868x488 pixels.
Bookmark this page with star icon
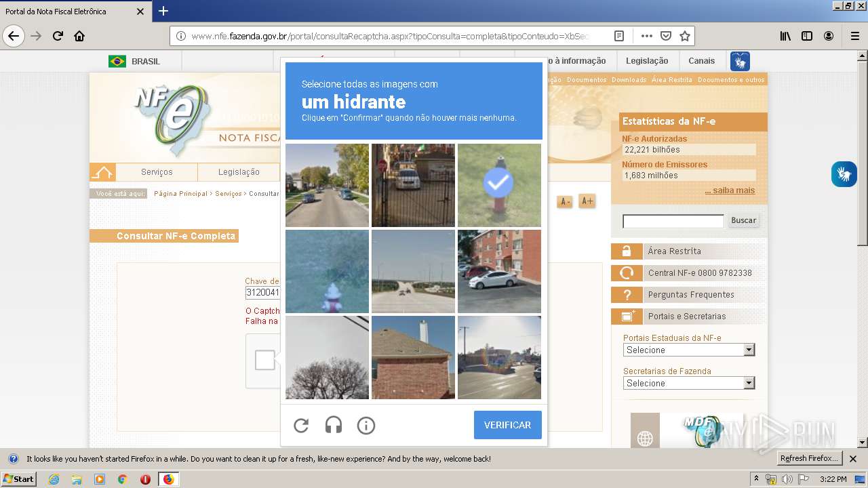(685, 36)
